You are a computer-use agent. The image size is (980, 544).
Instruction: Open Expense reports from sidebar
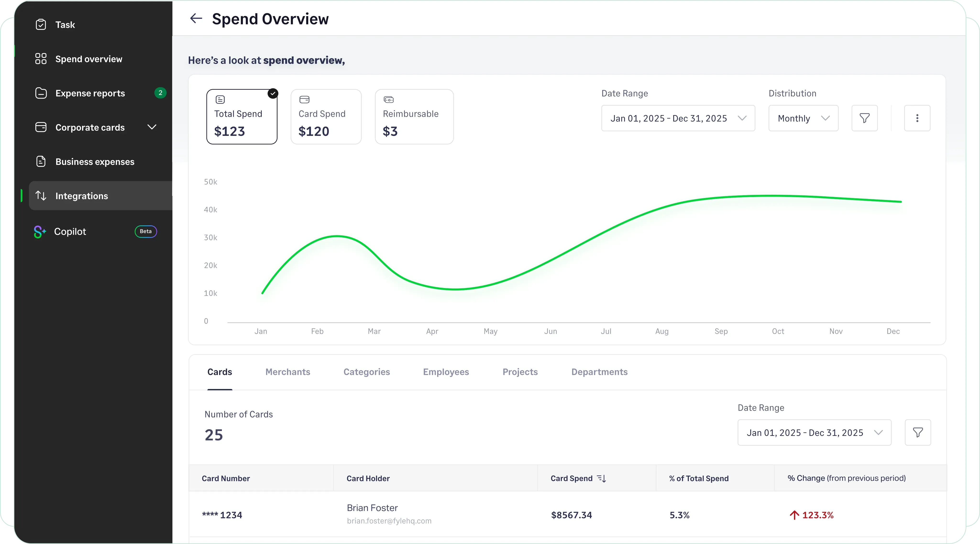coord(90,93)
